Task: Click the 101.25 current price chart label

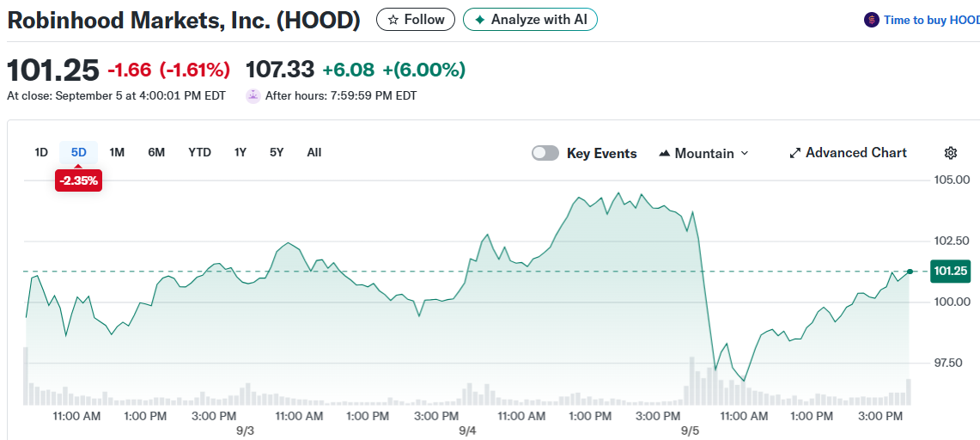Action: coord(950,272)
